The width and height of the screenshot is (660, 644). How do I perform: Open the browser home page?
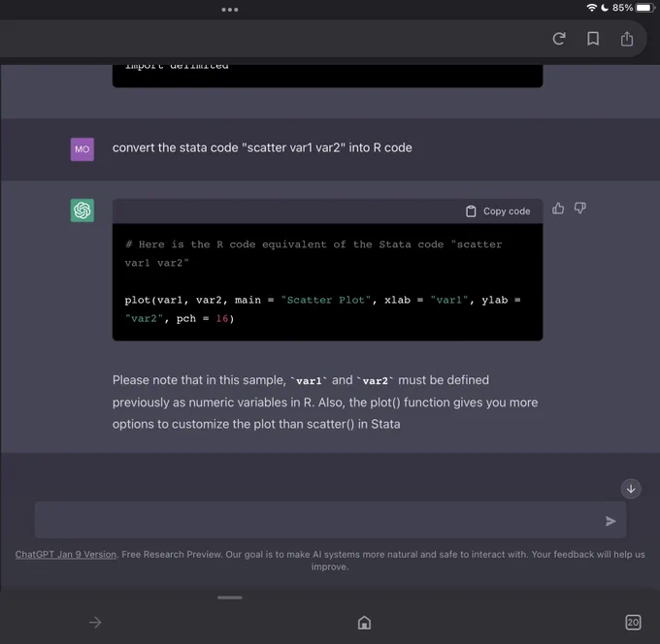[x=364, y=622]
